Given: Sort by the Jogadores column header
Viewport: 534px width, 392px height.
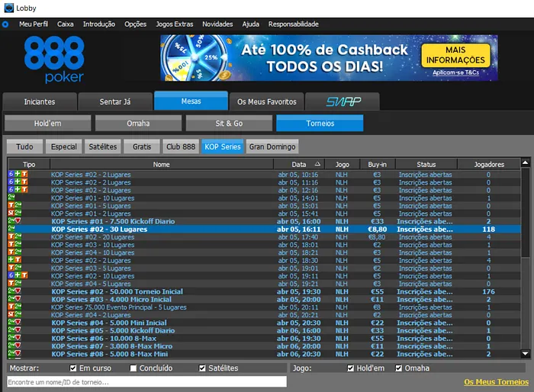Looking at the screenshot, I should 489,164.
